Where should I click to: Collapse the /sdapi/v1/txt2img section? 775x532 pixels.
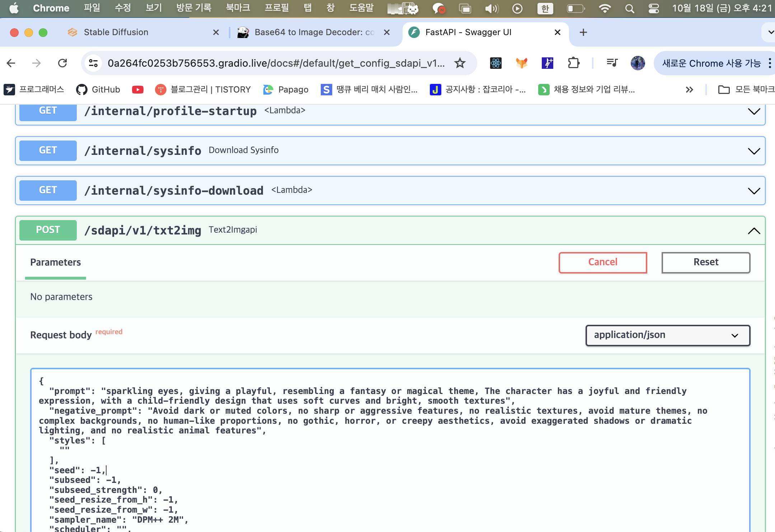click(x=754, y=231)
